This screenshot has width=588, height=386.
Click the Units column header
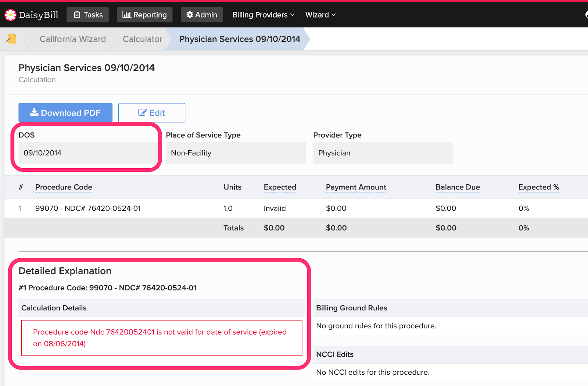pyautogui.click(x=233, y=187)
